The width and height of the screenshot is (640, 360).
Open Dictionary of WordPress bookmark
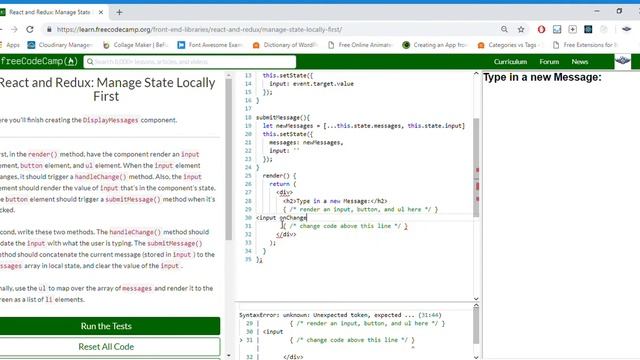(286, 45)
